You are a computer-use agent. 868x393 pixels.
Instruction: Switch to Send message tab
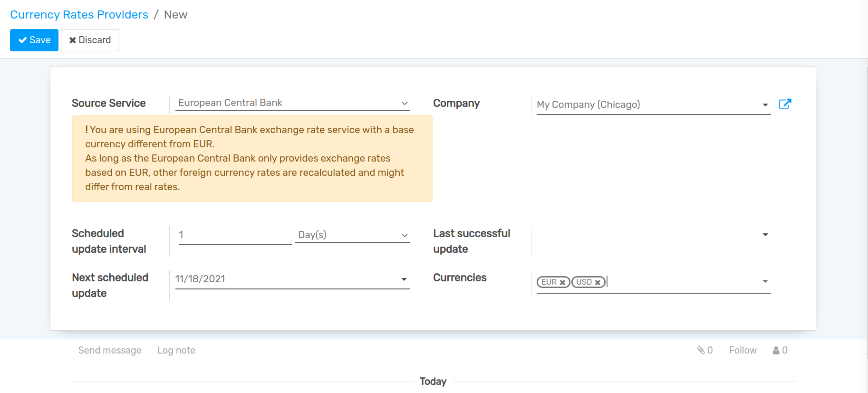pyautogui.click(x=110, y=350)
